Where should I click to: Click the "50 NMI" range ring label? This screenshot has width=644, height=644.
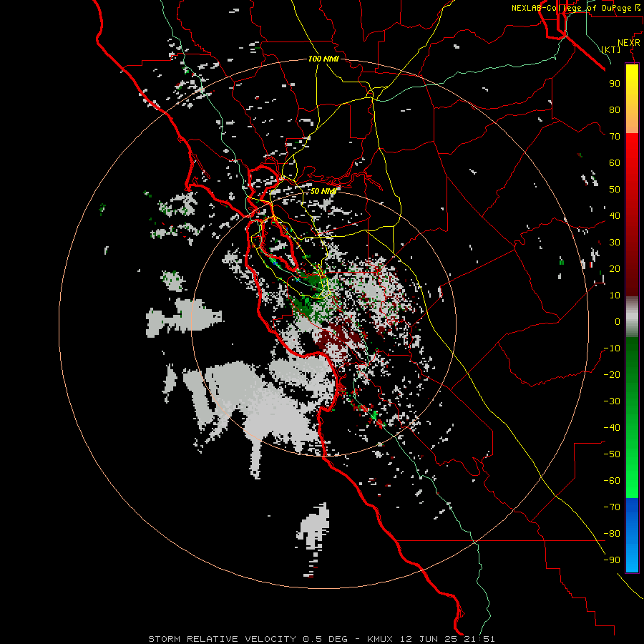pyautogui.click(x=323, y=191)
